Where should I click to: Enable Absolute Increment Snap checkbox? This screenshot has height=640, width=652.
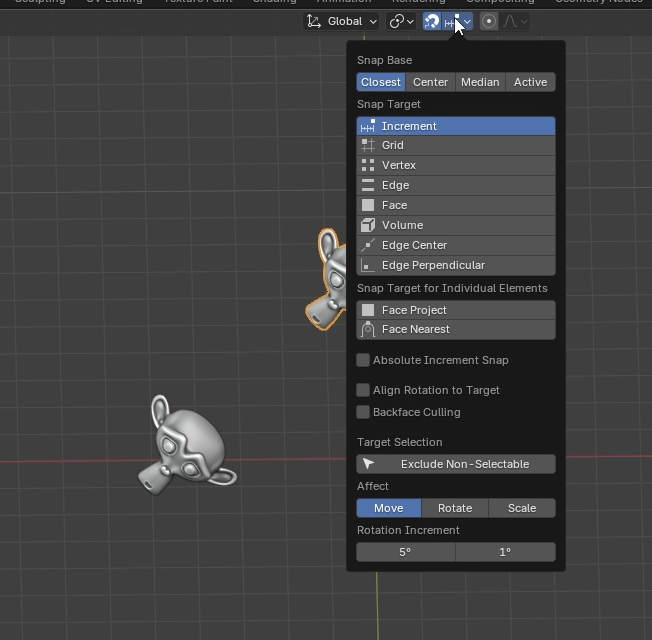tap(363, 360)
